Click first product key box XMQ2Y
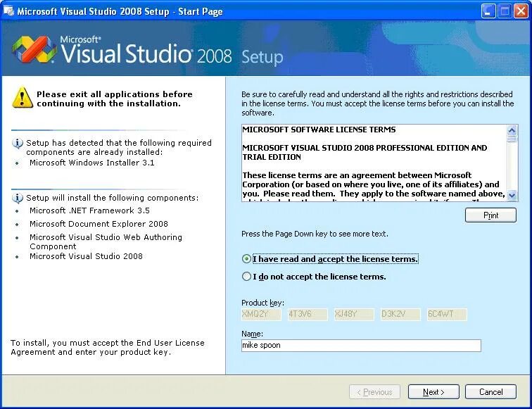 pos(261,314)
